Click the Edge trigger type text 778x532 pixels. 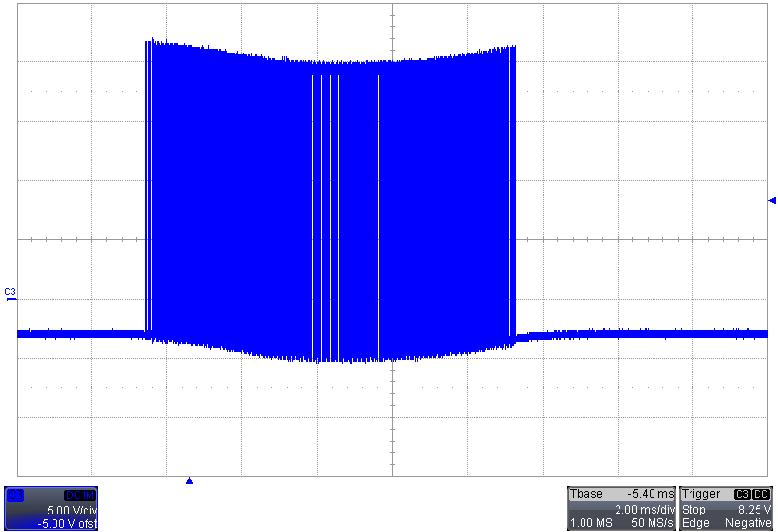click(x=695, y=523)
